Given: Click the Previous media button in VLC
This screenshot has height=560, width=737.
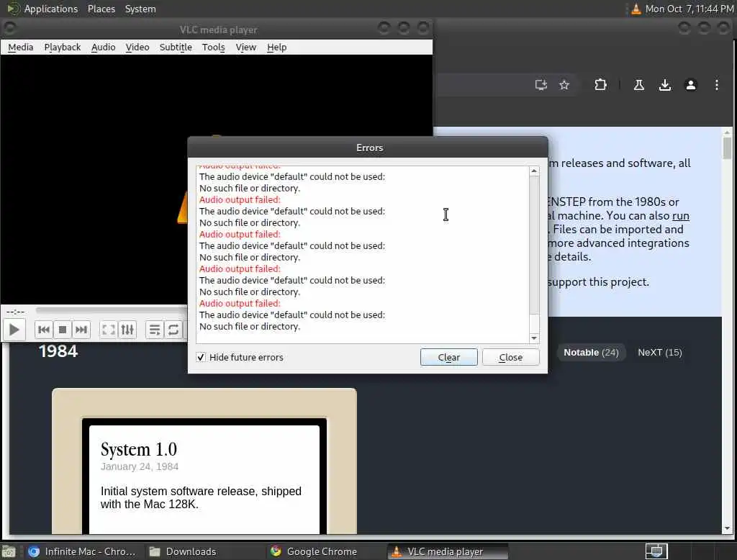Looking at the screenshot, I should (x=44, y=330).
